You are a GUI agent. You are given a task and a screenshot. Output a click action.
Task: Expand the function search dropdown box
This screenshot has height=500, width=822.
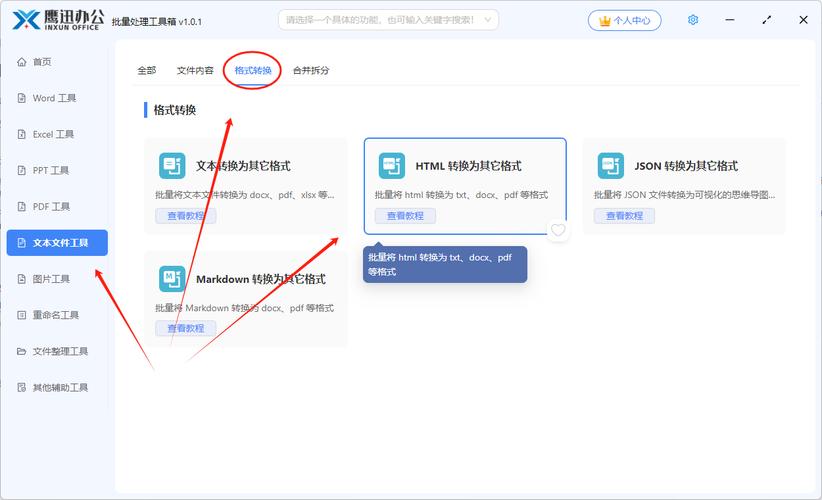[x=390, y=20]
